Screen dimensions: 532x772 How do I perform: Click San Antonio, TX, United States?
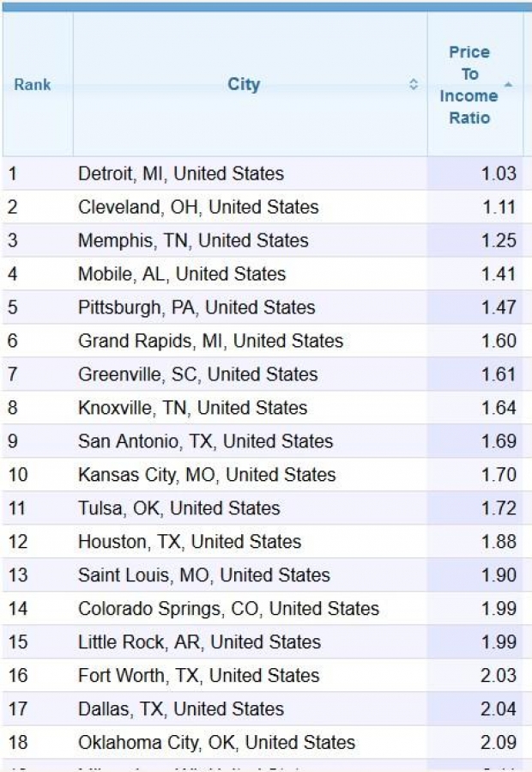205,441
